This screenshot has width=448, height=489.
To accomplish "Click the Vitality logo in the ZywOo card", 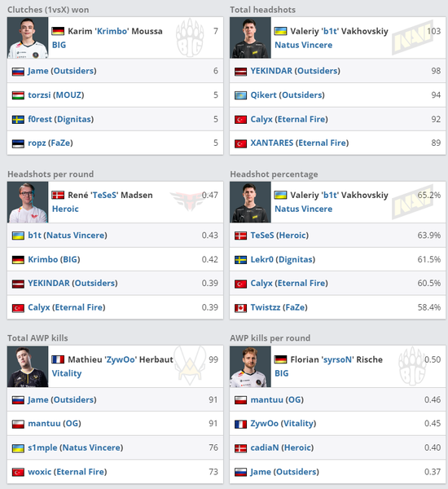I will click(190, 366).
